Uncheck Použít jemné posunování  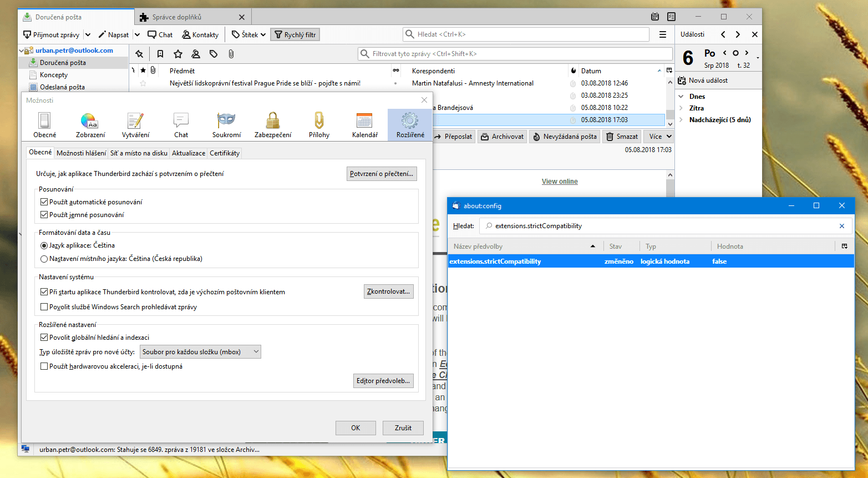pyautogui.click(x=44, y=215)
